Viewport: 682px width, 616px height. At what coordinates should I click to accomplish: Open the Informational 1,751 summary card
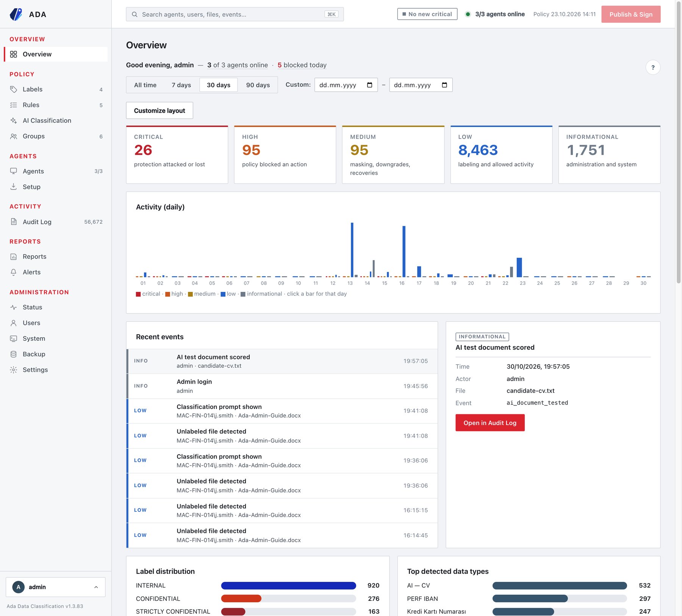coord(609,155)
